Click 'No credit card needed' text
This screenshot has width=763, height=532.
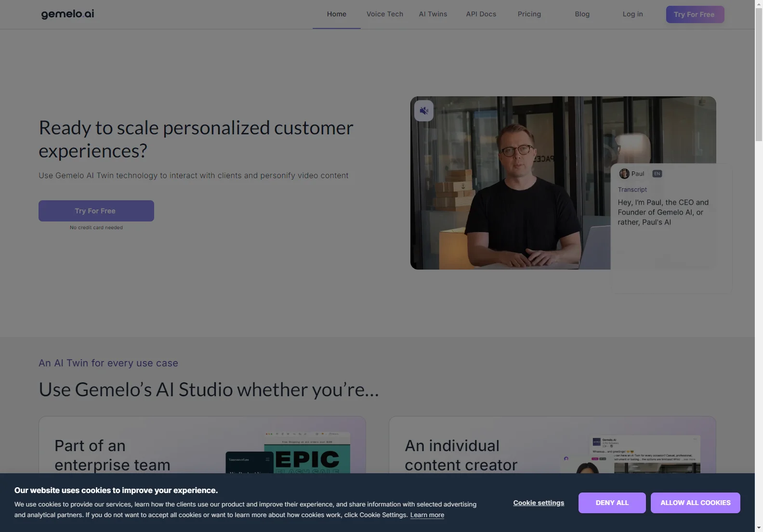[96, 228]
